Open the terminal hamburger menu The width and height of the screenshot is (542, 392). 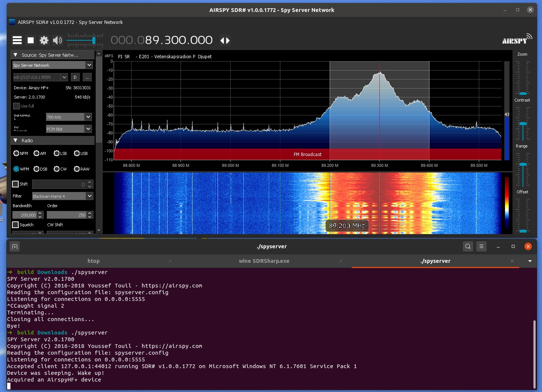click(481, 246)
